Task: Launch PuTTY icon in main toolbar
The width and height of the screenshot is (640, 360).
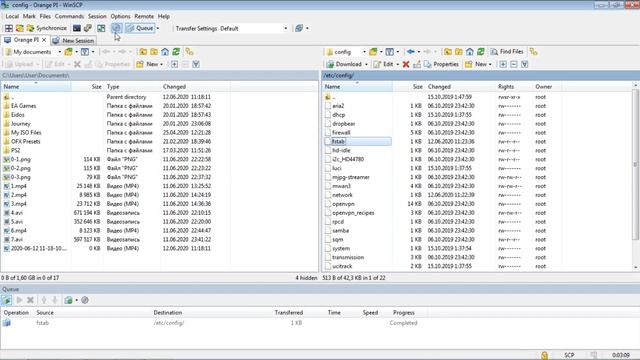Action: pyautogui.click(x=87, y=28)
